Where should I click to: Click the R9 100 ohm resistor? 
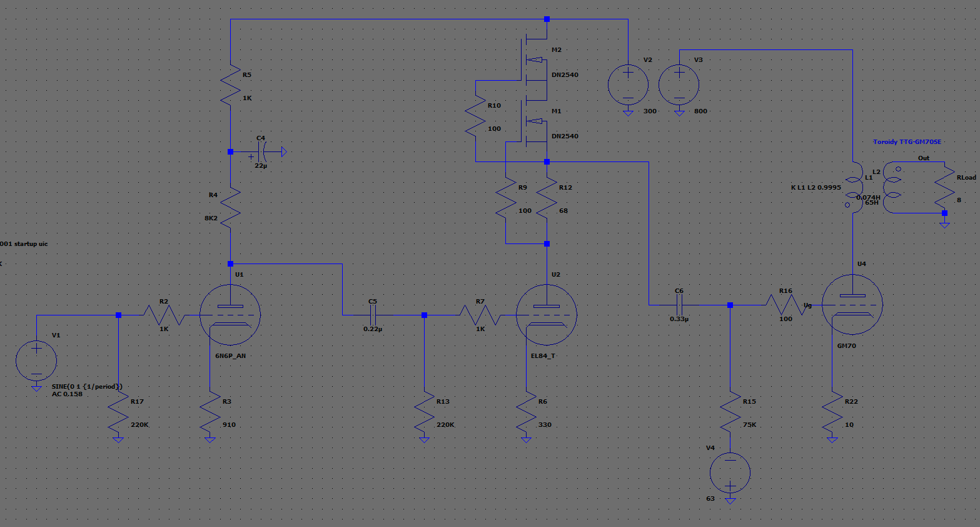505,197
